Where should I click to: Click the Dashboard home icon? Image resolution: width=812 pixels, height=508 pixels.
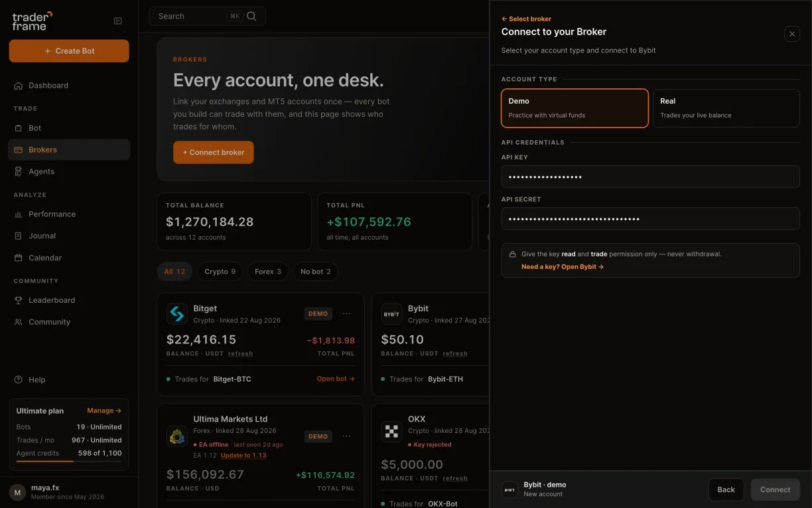19,86
